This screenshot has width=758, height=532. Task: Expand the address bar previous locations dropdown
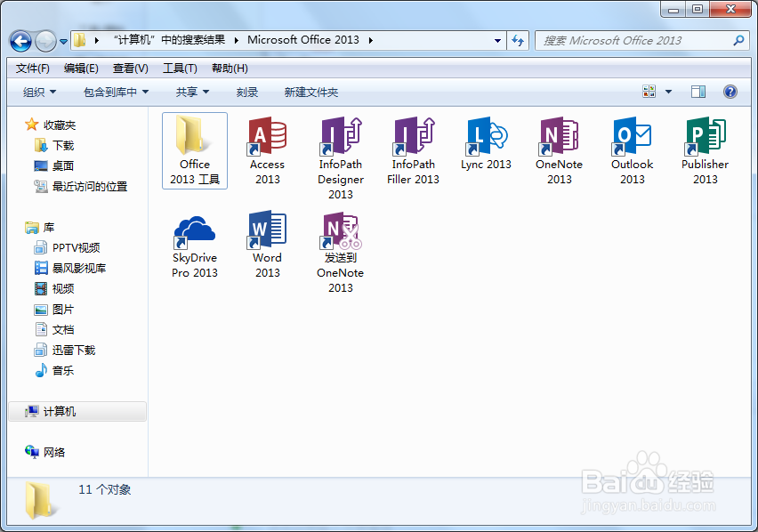click(497, 41)
